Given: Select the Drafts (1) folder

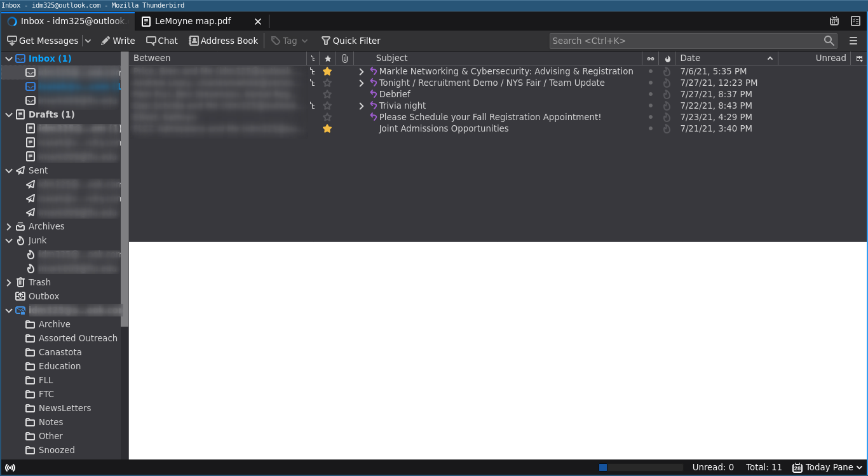Looking at the screenshot, I should pos(51,114).
